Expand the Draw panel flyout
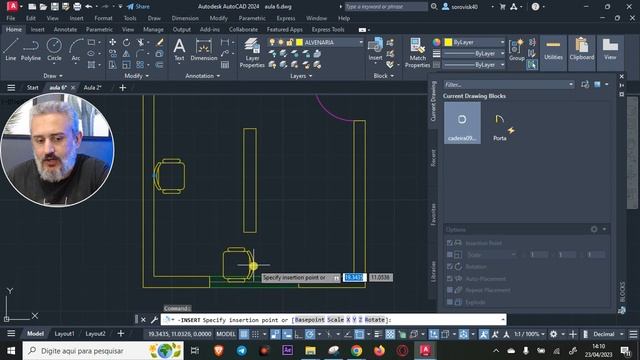The height and width of the screenshot is (360, 640). pos(53,76)
